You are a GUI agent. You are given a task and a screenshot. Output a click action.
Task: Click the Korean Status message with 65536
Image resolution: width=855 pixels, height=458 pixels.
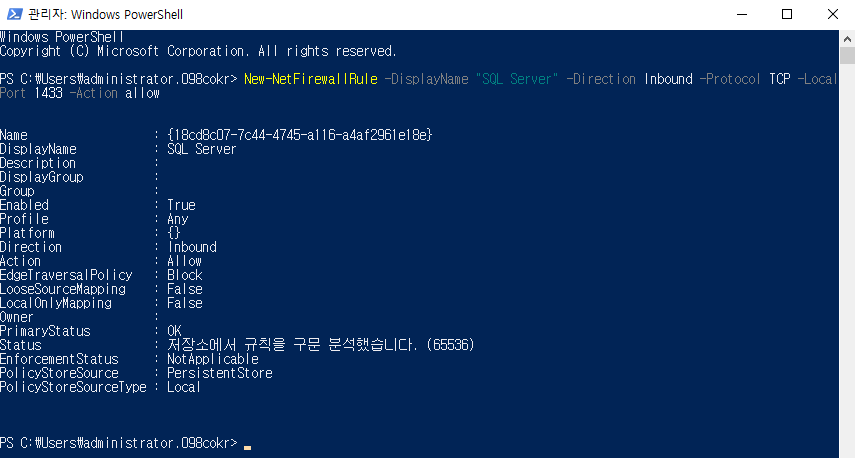pos(320,345)
